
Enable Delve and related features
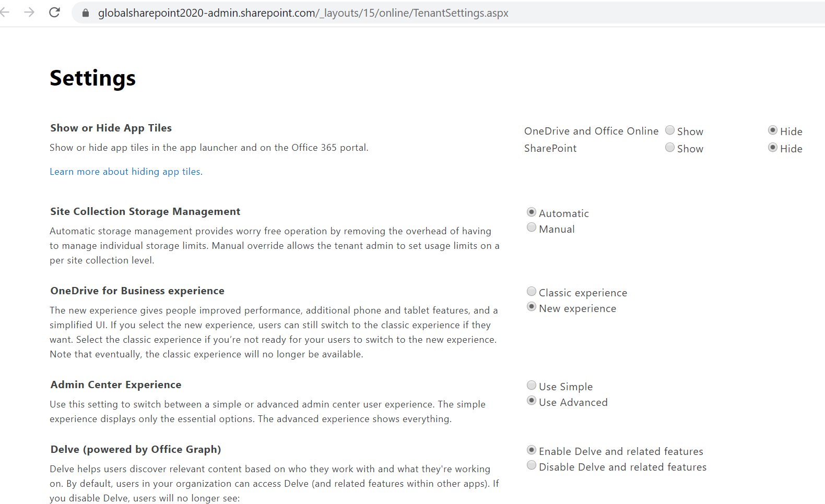tap(532, 450)
